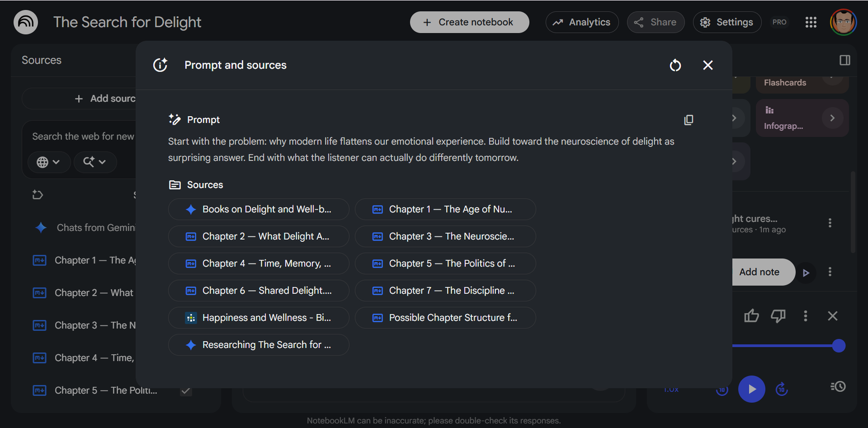The image size is (868, 428).
Task: Open source chip Chapter 1 — The Age of Nu...
Action: (445, 209)
